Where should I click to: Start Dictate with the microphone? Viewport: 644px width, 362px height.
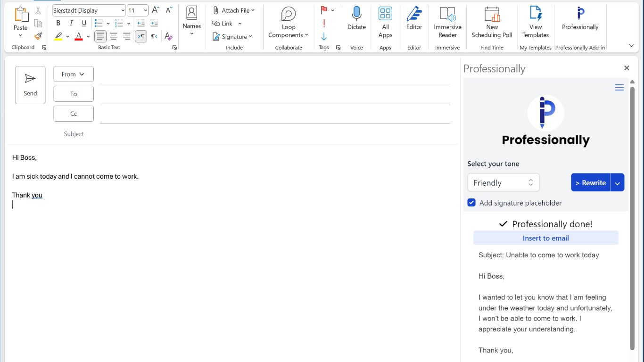(356, 19)
